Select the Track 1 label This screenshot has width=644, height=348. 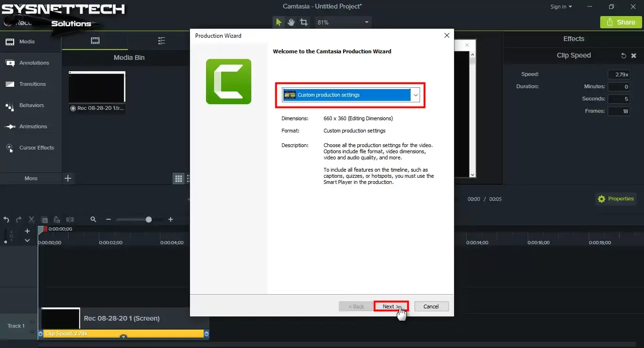tap(16, 326)
